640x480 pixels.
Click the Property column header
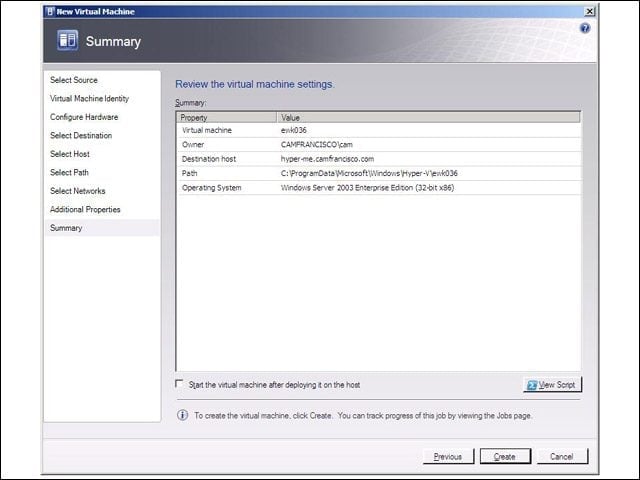[227, 118]
